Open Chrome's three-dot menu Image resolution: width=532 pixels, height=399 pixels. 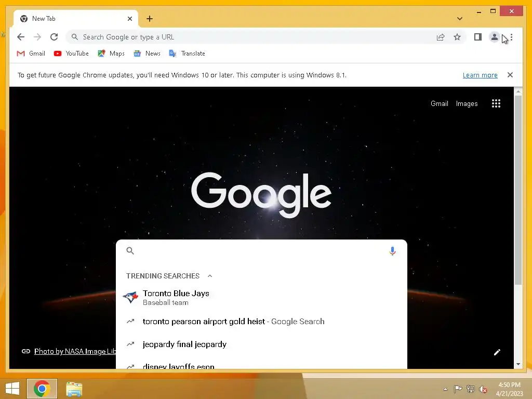click(x=511, y=37)
